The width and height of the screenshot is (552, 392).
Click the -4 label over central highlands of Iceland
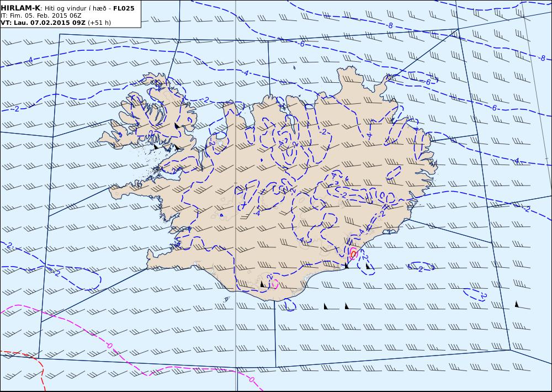257,213
